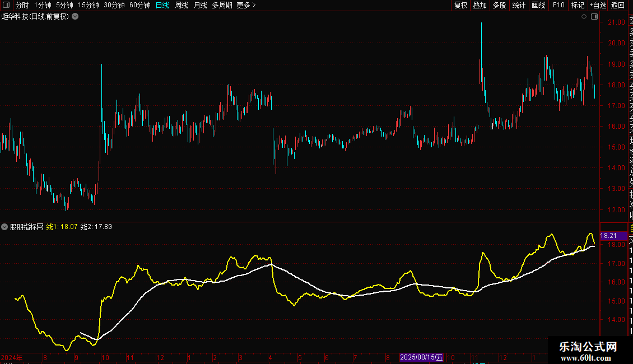Switch to 60分钟 chart period
Screen dimensions: 633x364
tap(140, 5)
